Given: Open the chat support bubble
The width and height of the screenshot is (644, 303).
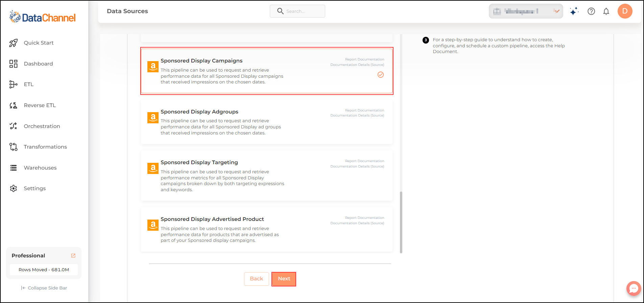Looking at the screenshot, I should [x=634, y=288].
